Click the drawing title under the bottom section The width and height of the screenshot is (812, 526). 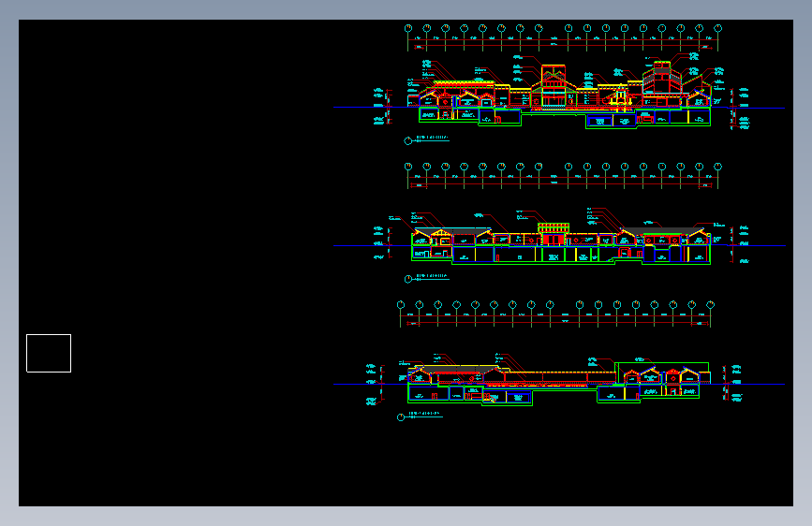pos(424,415)
